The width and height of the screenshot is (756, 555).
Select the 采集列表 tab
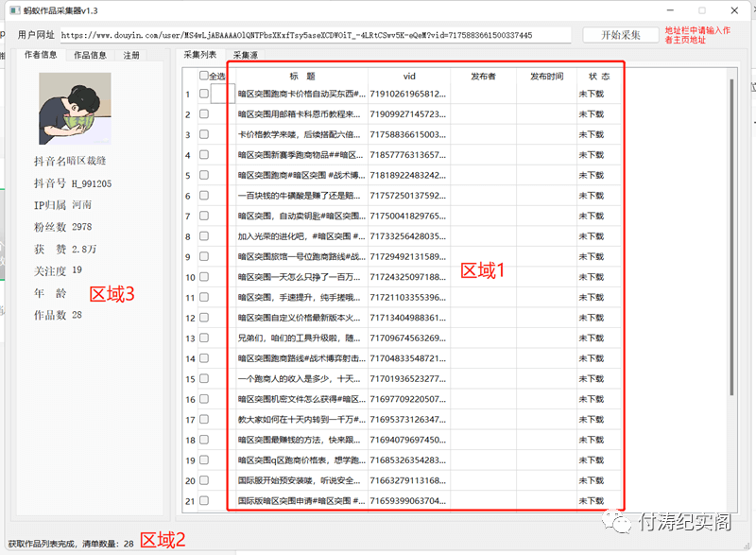tap(200, 55)
